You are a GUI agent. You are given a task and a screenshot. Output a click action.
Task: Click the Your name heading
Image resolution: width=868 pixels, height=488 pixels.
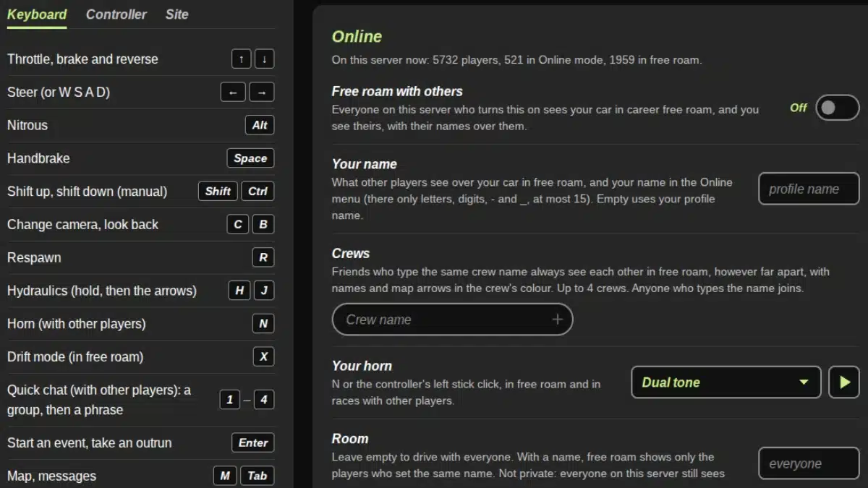coord(365,164)
